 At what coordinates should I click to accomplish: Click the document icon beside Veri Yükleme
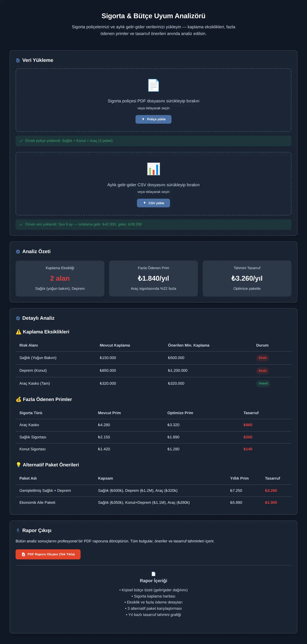click(18, 60)
